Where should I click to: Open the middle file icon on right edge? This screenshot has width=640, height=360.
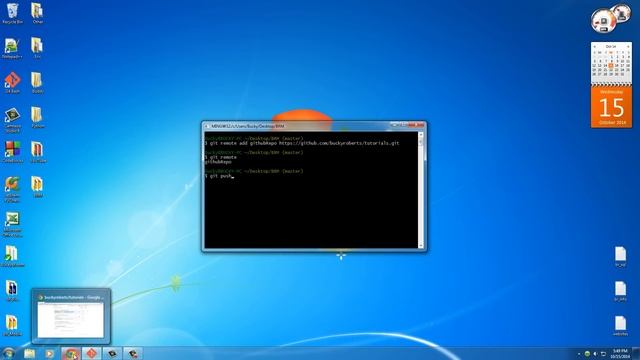[620, 291]
